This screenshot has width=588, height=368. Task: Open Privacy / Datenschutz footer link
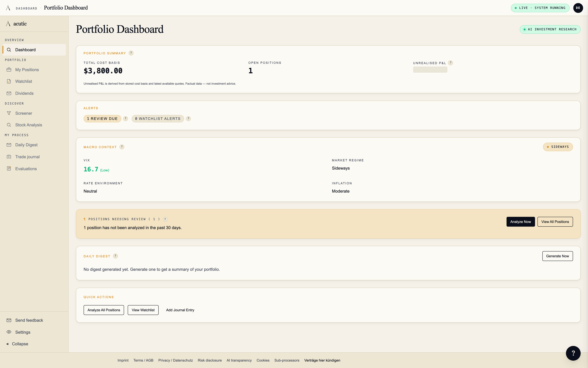175,360
